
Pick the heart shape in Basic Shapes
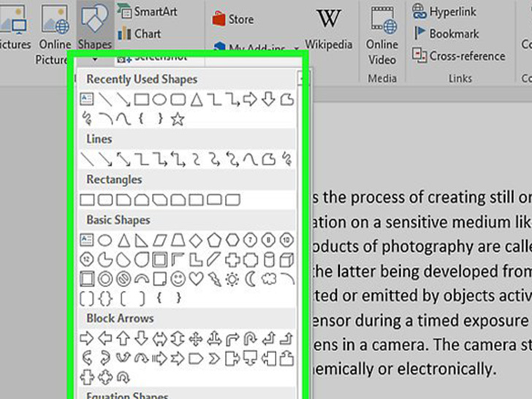pos(196,278)
